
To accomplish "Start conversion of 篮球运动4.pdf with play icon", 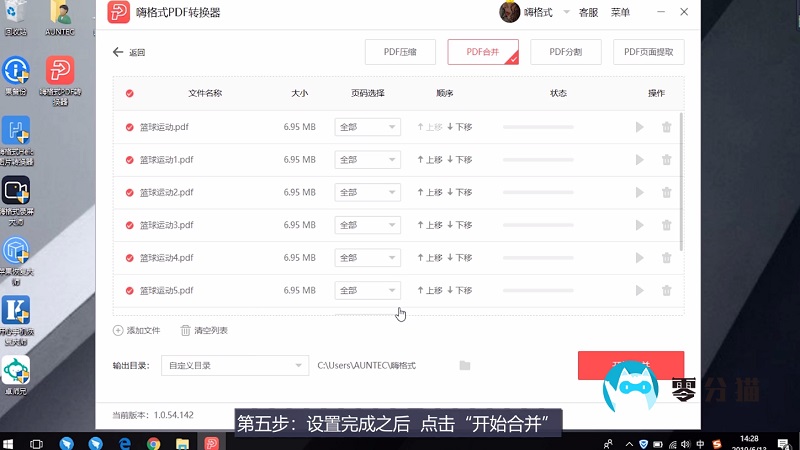I will tap(640, 258).
